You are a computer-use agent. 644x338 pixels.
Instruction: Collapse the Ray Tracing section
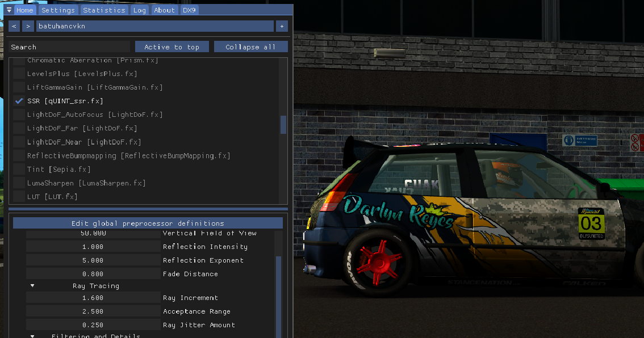(32, 286)
